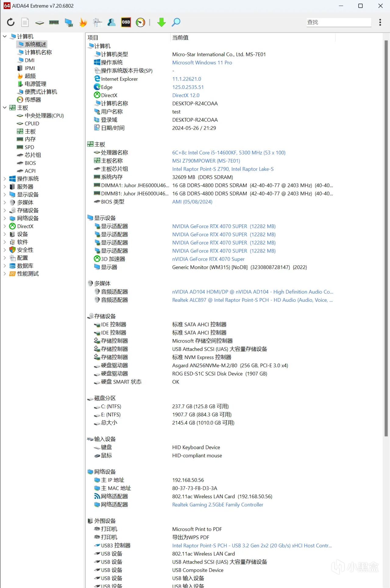The height and width of the screenshot is (588, 390).
Task: Open the Intel USB 3.2 Gen 2x2 link
Action: 252,546
